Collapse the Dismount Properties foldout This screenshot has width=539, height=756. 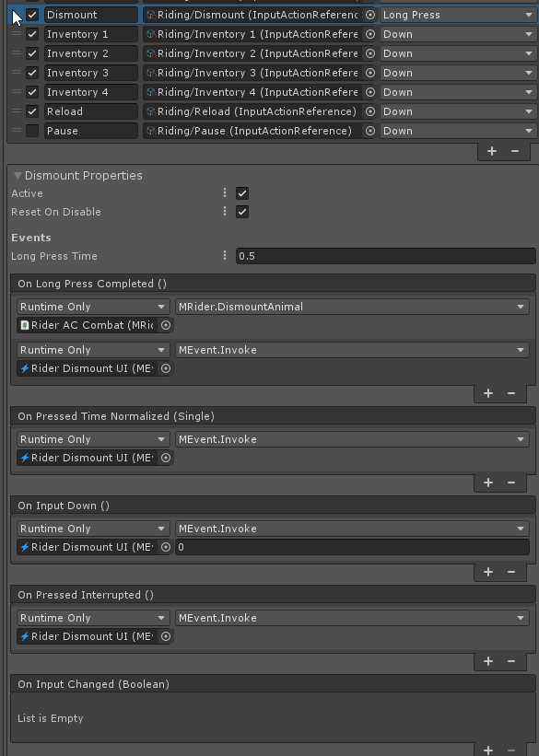click(18, 176)
